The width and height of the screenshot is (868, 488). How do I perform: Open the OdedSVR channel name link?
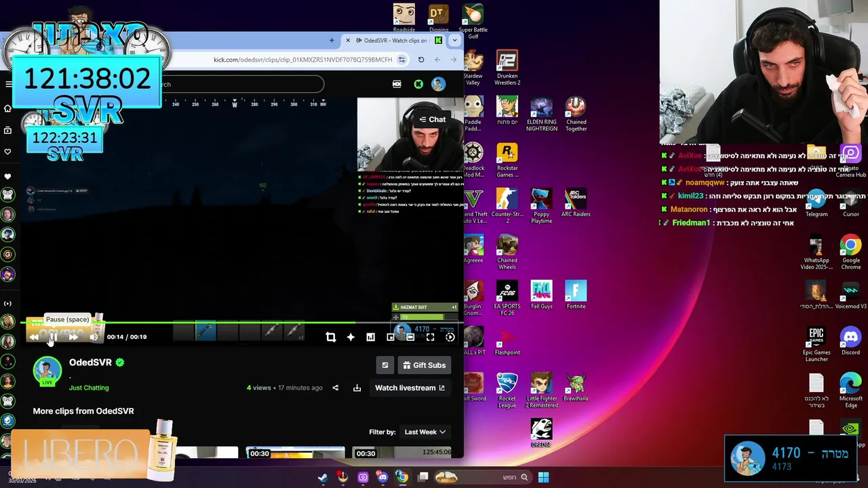[90, 363]
